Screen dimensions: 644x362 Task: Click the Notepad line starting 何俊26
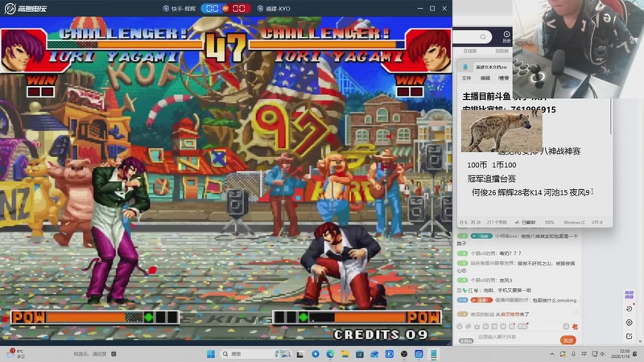click(x=530, y=192)
